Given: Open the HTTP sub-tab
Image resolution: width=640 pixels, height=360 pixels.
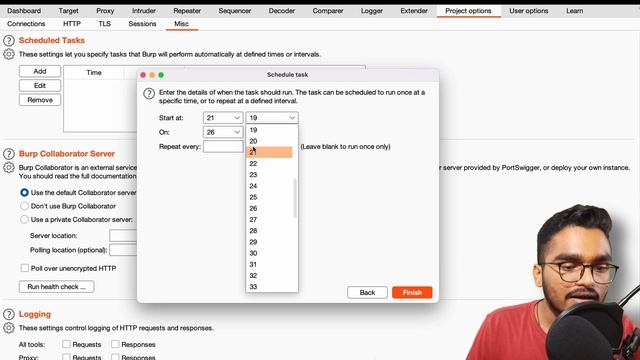Looking at the screenshot, I should coord(72,24).
